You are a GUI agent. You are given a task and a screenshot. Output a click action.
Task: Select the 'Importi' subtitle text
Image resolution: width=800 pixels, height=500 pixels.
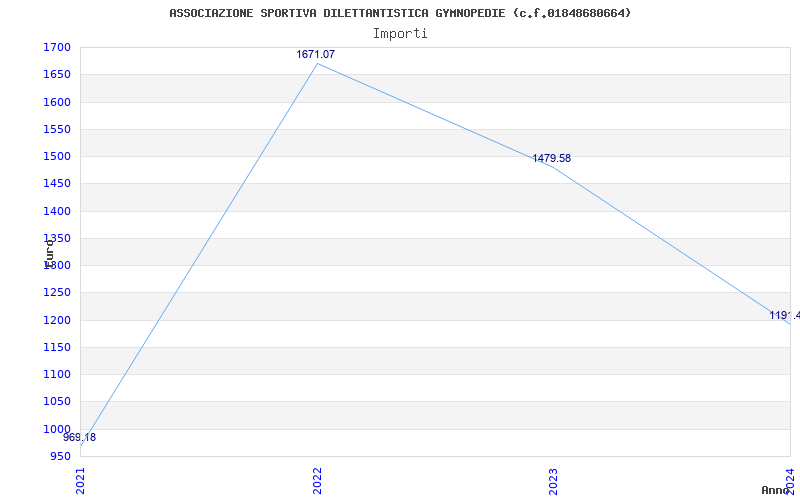400,34
